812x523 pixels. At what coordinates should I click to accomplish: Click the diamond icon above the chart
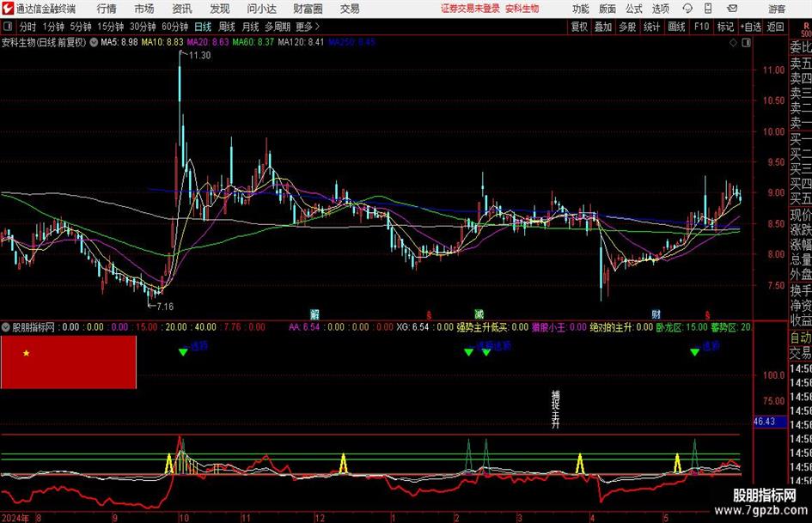click(733, 43)
